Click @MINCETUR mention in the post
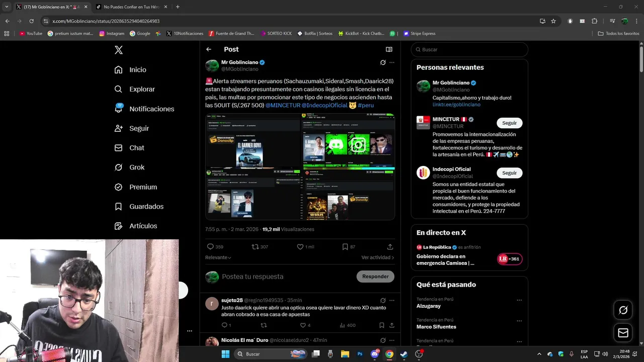The width and height of the screenshot is (644, 362). coord(282,105)
